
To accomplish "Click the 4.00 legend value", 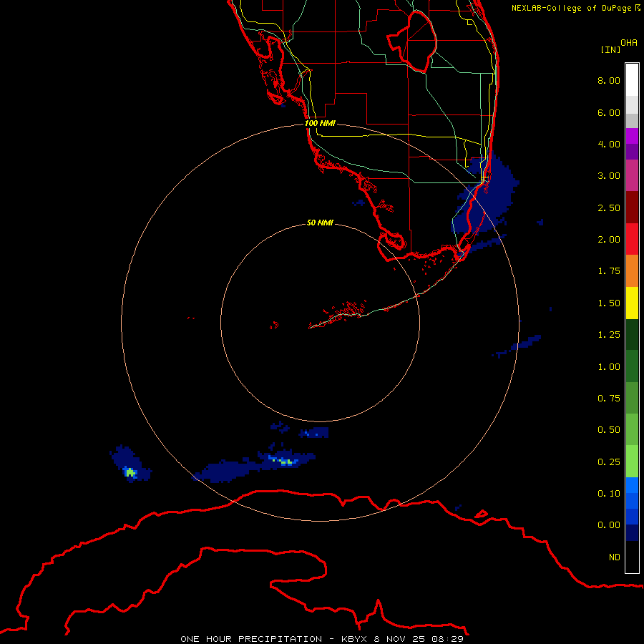I will [x=609, y=144].
